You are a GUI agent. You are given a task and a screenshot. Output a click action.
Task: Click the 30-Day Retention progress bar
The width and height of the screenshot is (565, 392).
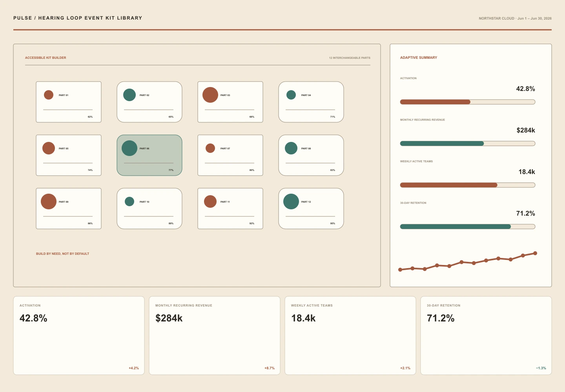[x=468, y=227]
